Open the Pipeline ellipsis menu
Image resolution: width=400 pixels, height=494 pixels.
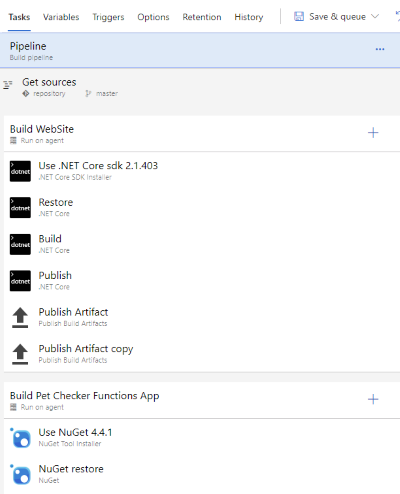[380, 49]
